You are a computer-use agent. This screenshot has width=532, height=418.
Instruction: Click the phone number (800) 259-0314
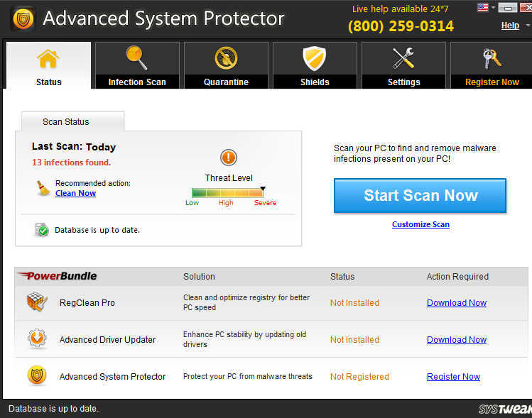point(401,26)
